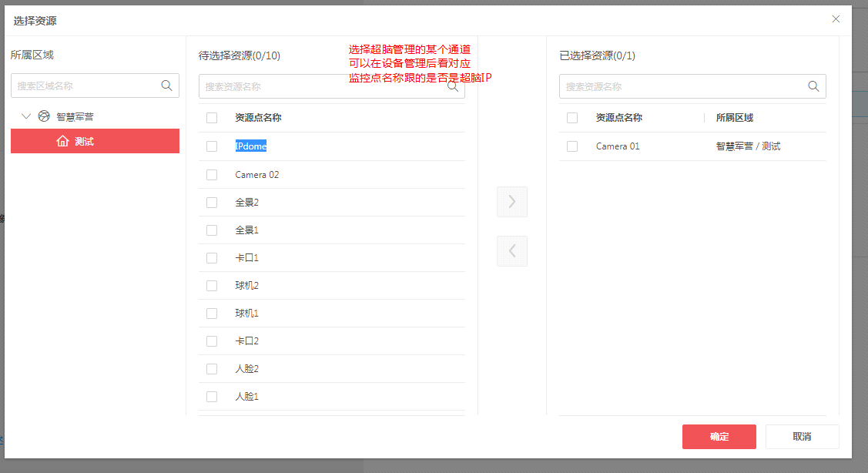Viewport: 868px width, 473px height.
Task: Check the checkbox next to IPdome
Action: click(x=211, y=146)
